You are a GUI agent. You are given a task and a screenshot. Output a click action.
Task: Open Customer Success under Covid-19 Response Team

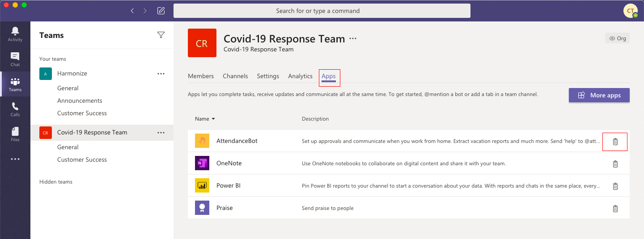point(82,159)
